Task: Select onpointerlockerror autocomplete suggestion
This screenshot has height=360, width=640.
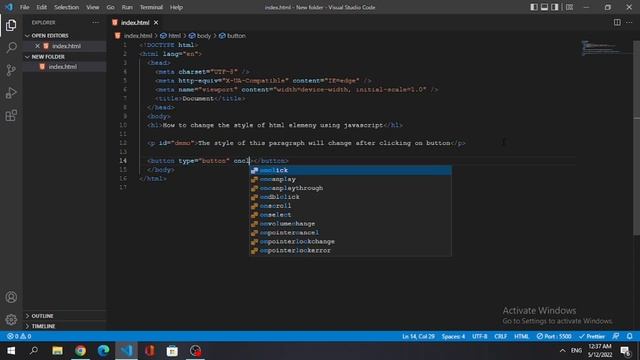Action: tap(351, 251)
